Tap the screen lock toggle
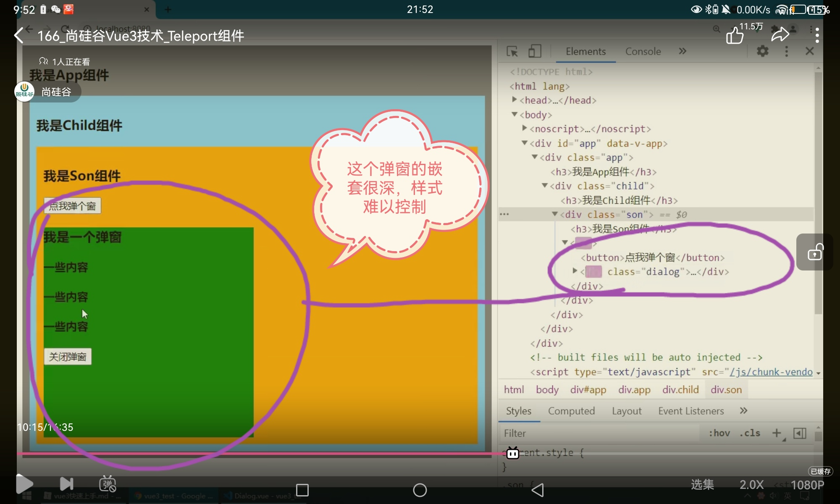The height and width of the screenshot is (504, 840). pos(815,252)
